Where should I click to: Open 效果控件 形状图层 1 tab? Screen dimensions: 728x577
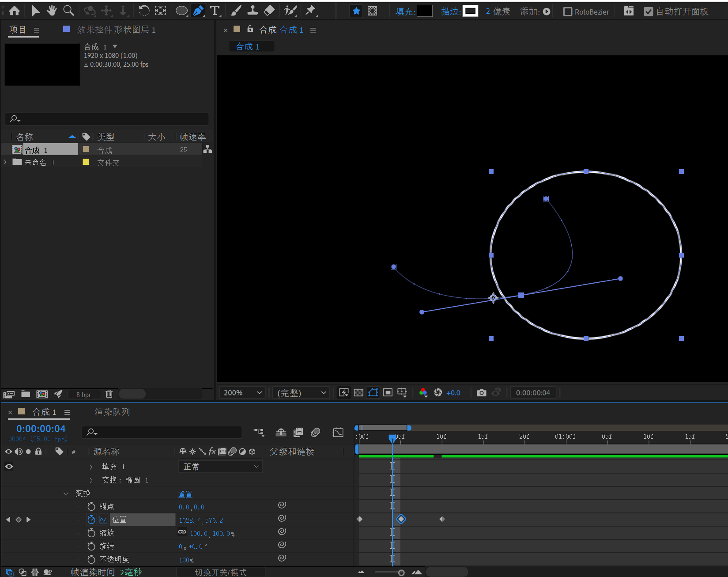coord(116,30)
